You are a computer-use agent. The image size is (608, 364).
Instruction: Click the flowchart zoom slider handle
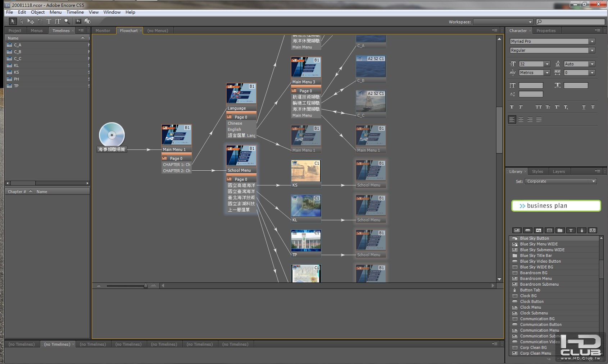tap(145, 286)
